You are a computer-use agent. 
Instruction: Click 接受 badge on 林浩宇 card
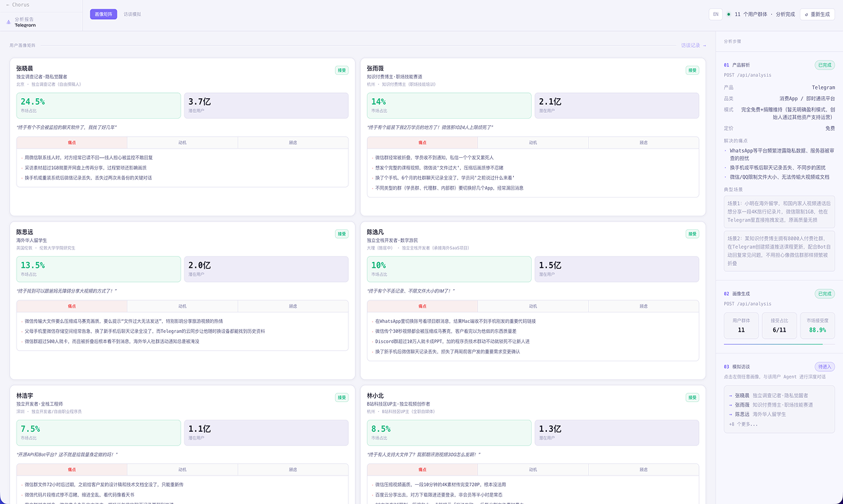[x=341, y=398]
